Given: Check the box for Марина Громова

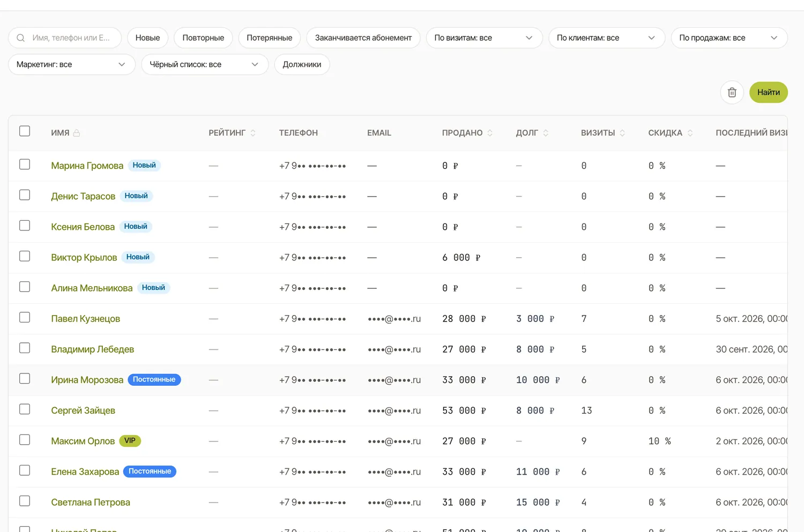Looking at the screenshot, I should click(25, 164).
